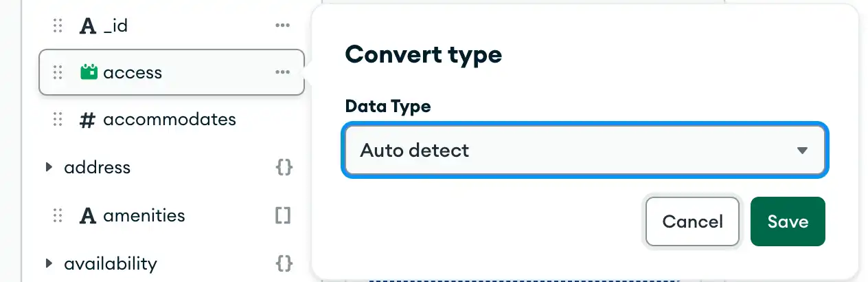Click the number type icon for accommodates
868x282 pixels.
pyautogui.click(x=88, y=120)
